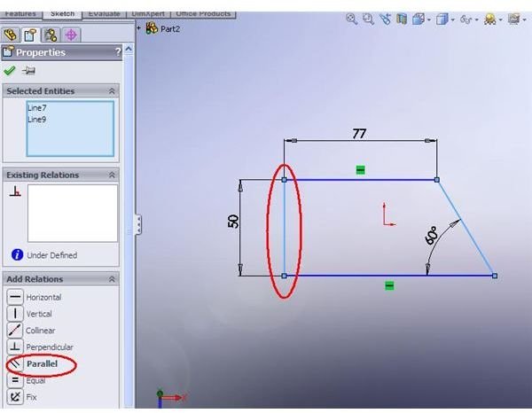Switch to the Office Products tab
Image resolution: width=532 pixels, height=413 pixels.
coord(203,14)
